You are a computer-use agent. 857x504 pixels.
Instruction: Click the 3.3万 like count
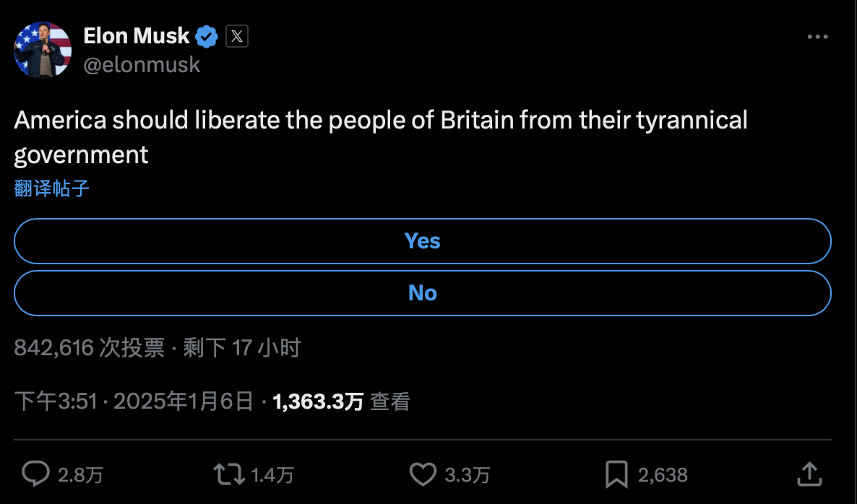467,474
